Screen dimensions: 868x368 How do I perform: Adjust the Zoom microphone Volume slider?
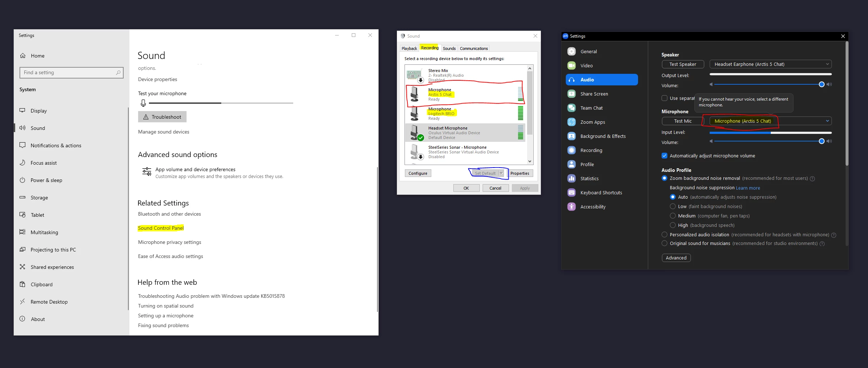pos(771,141)
